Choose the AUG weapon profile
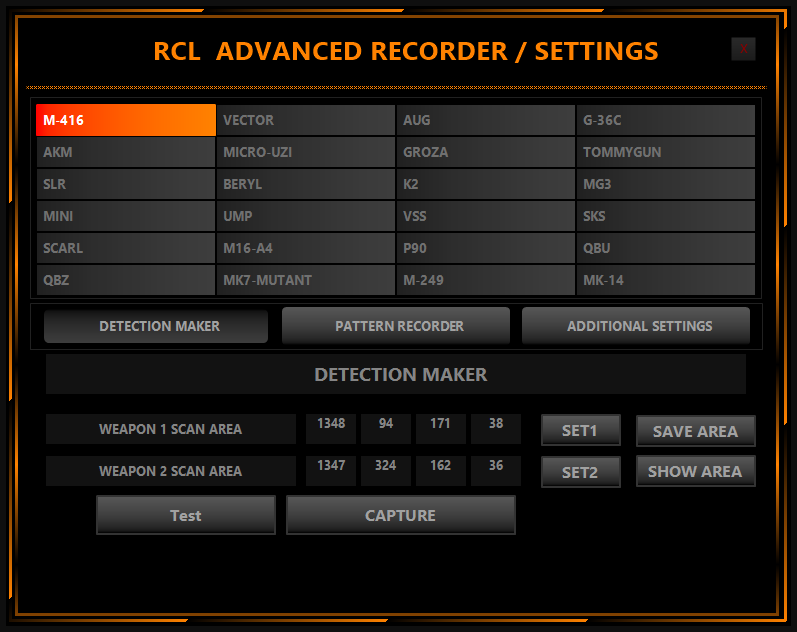This screenshot has height=632, width=797. point(486,120)
